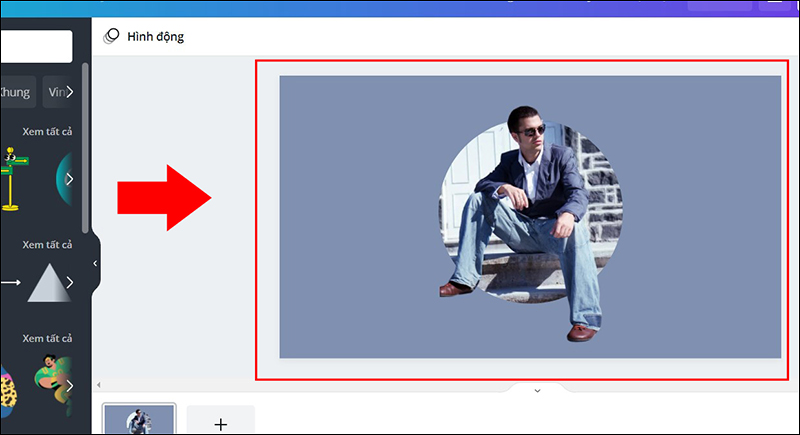
Task: Click the elements search field
Action: pos(36,46)
